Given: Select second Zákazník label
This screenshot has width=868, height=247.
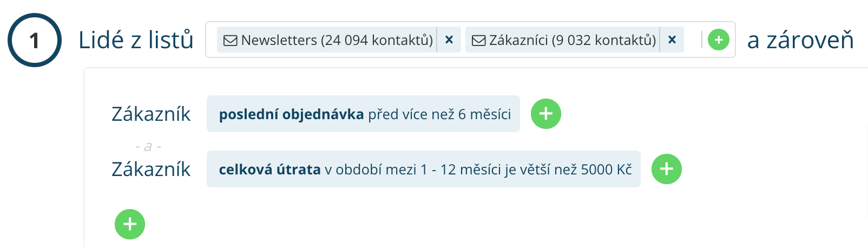Looking at the screenshot, I should [151, 170].
